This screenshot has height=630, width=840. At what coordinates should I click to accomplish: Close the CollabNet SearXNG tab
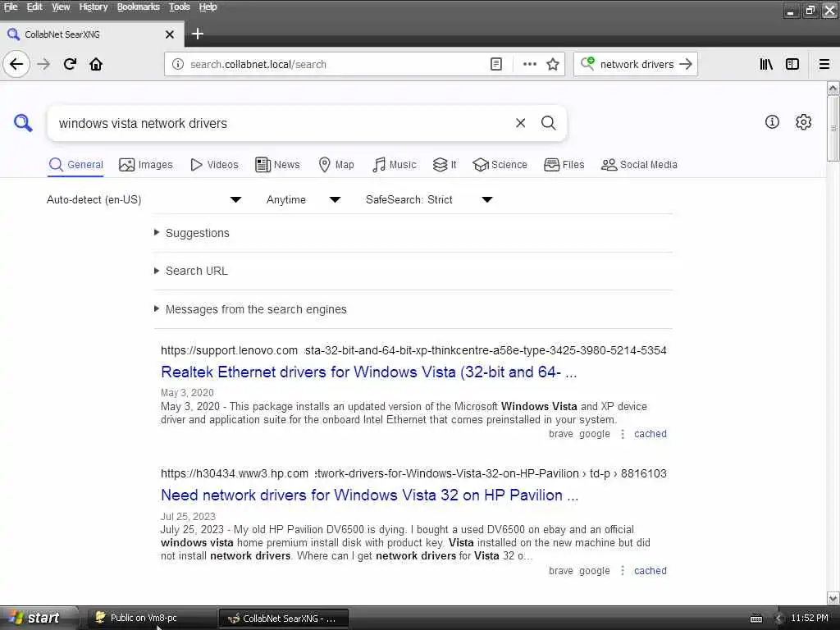170,34
